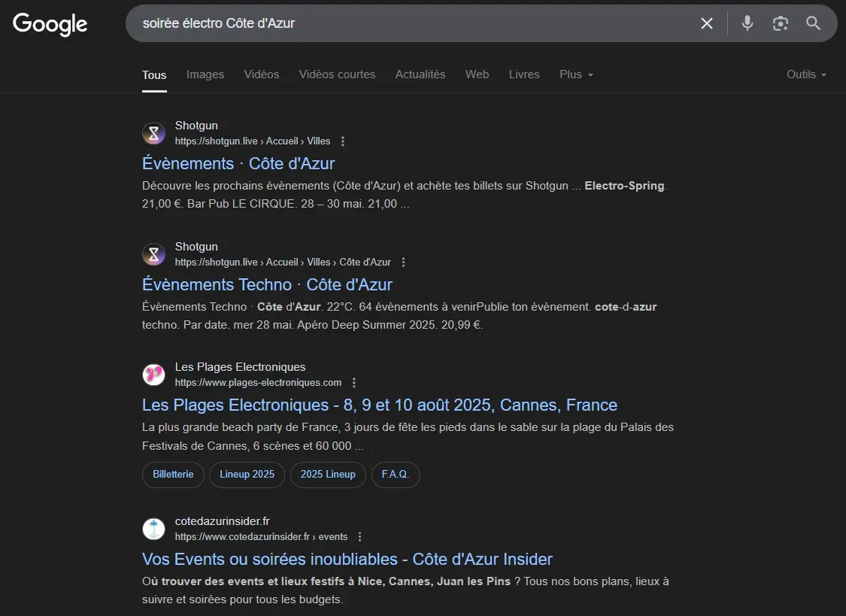Select the Tous tab
Viewport: 846px width, 616px height.
click(x=154, y=75)
